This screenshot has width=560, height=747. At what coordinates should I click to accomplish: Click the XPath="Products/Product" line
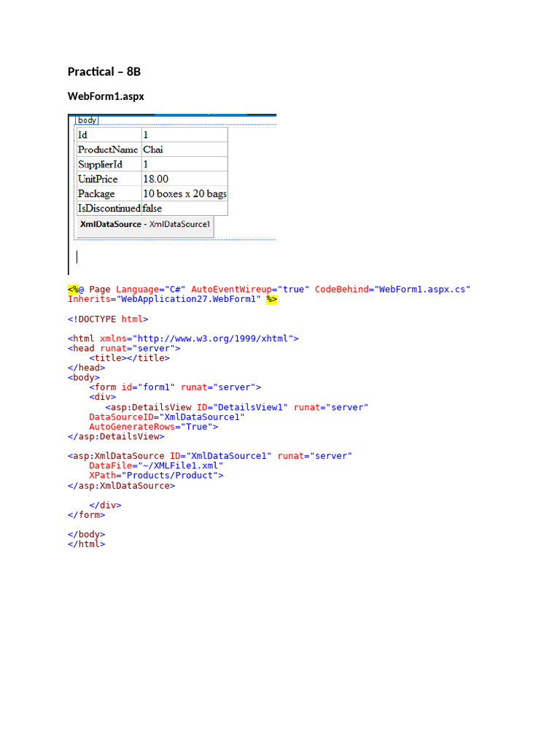[x=156, y=476]
